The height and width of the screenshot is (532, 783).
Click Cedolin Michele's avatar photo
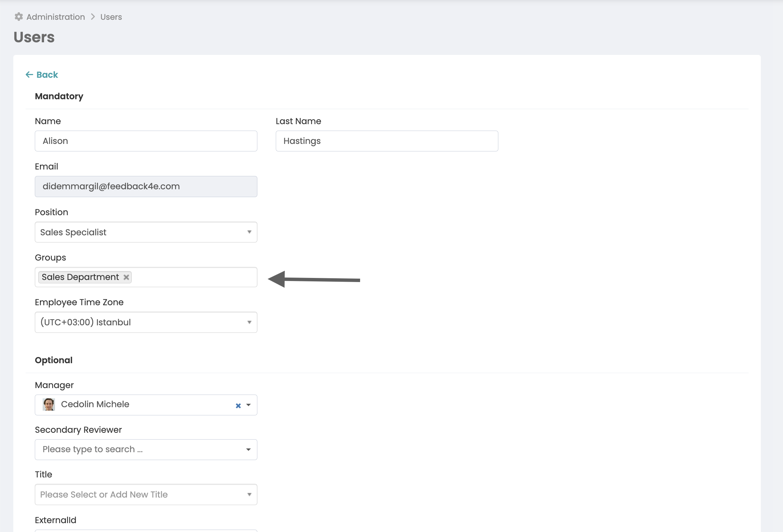pos(49,404)
